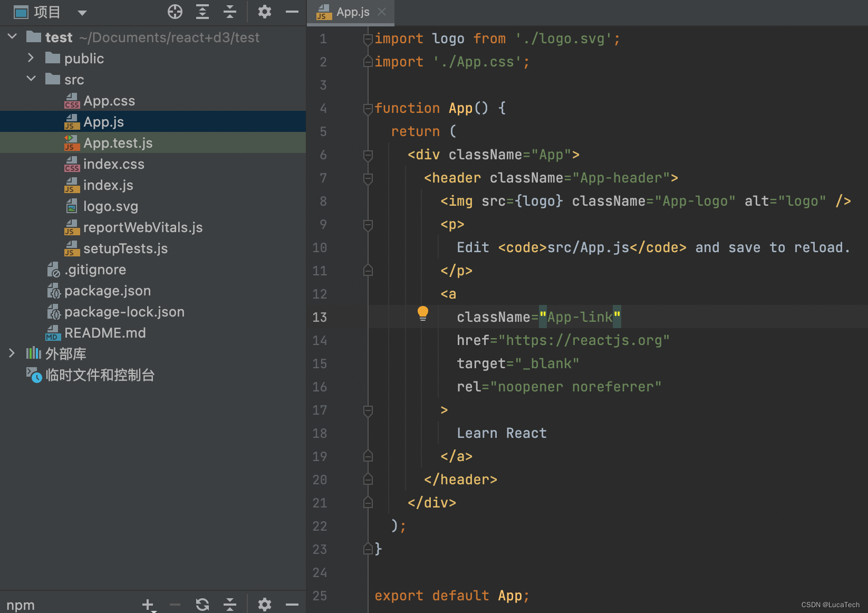This screenshot has height=613, width=868.
Task: Hide the Project tool window
Action: [292, 12]
